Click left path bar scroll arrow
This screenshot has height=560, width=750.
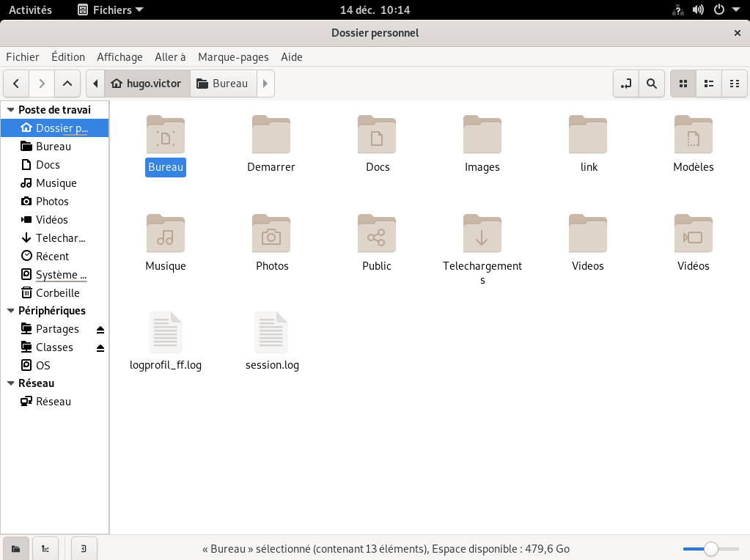point(95,84)
